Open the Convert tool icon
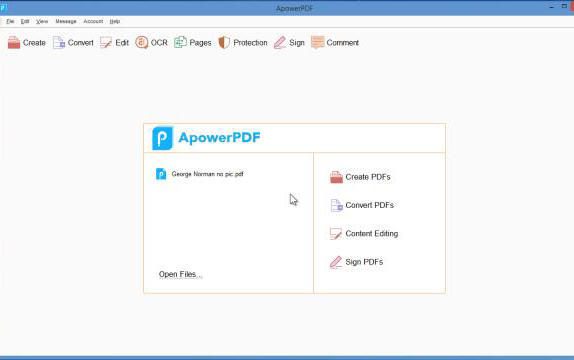 tap(59, 42)
